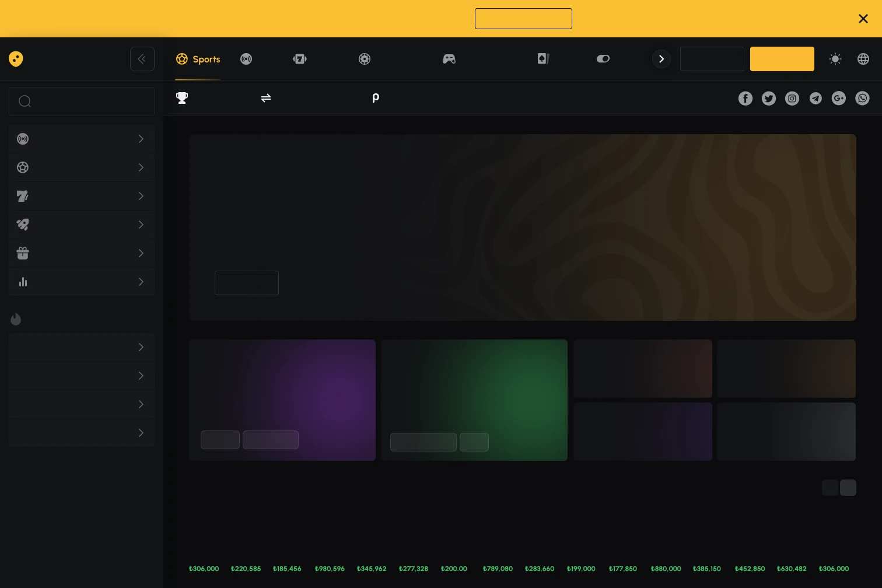
Task: Click the yellow button in the header
Action: (782, 59)
